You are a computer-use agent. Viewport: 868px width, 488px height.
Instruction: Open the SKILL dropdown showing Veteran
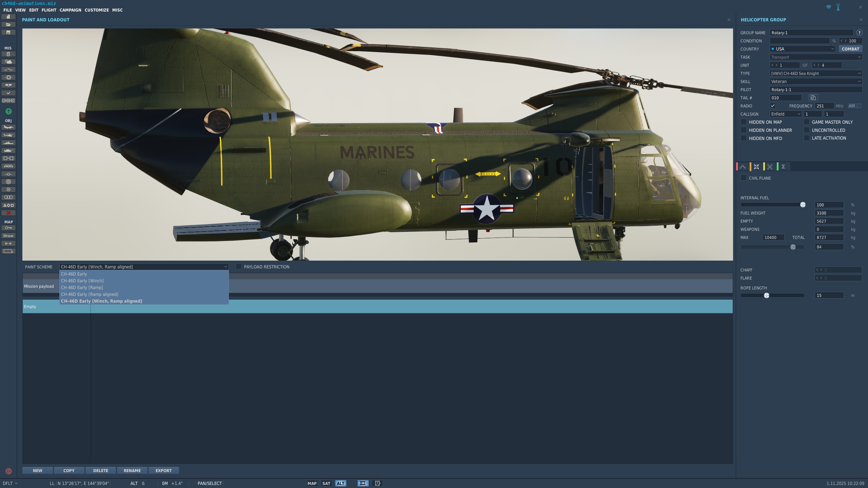pos(816,81)
